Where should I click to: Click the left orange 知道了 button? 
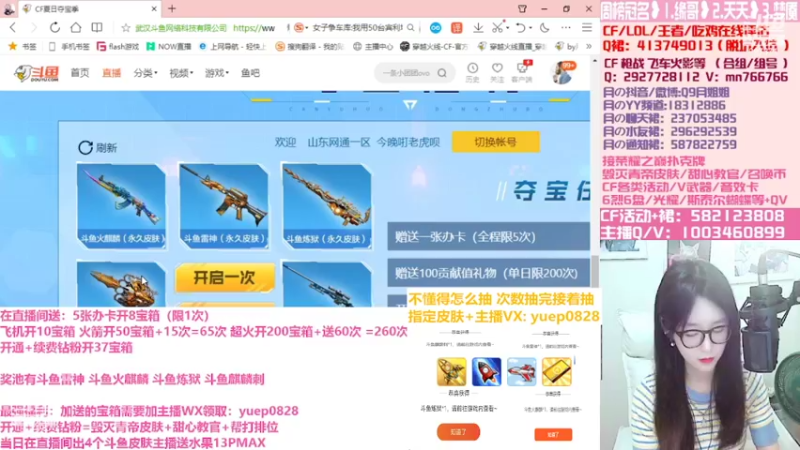458,432
